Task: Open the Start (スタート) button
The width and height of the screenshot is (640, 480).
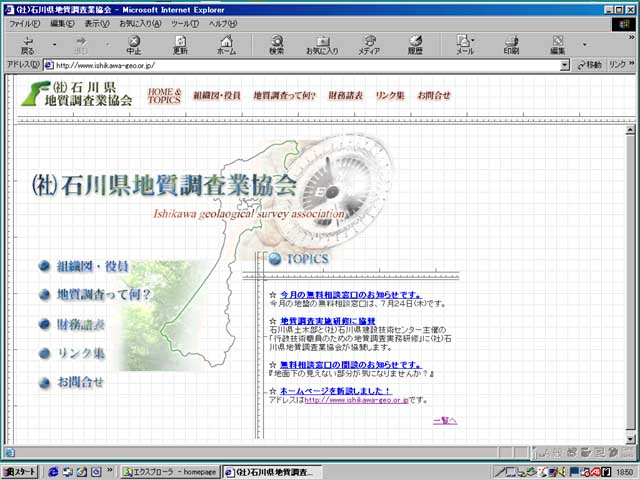Action: pyautogui.click(x=20, y=472)
